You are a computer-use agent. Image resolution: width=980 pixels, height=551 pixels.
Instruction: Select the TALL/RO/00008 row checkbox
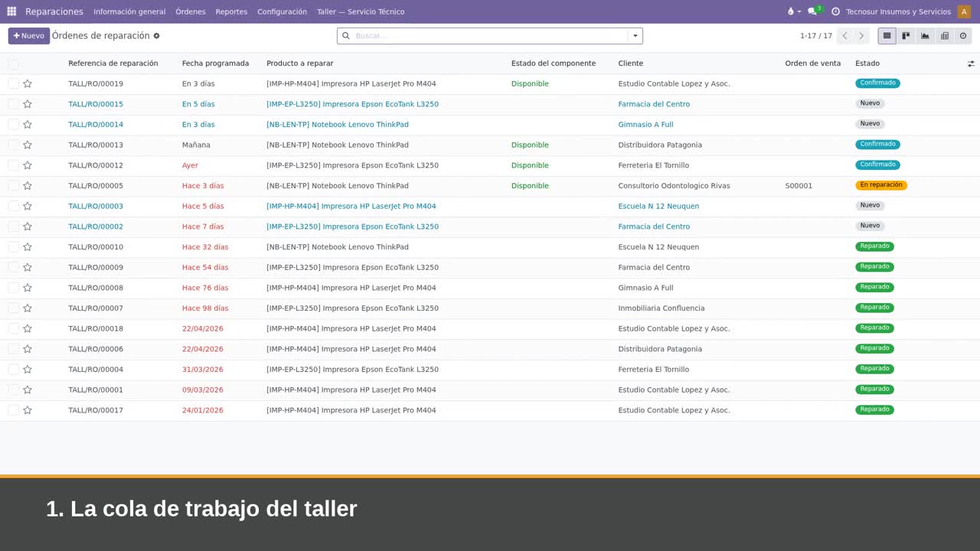pos(14,288)
